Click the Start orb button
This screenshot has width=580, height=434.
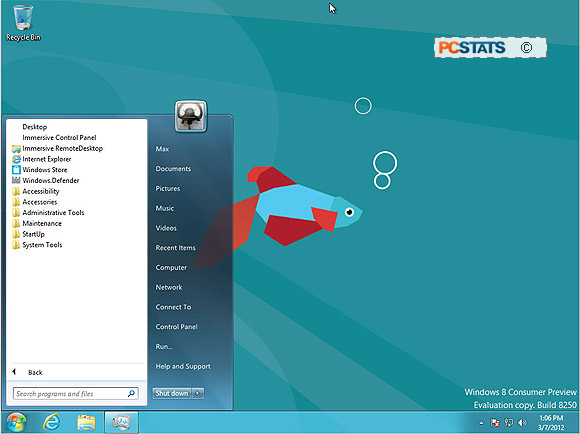[16, 422]
